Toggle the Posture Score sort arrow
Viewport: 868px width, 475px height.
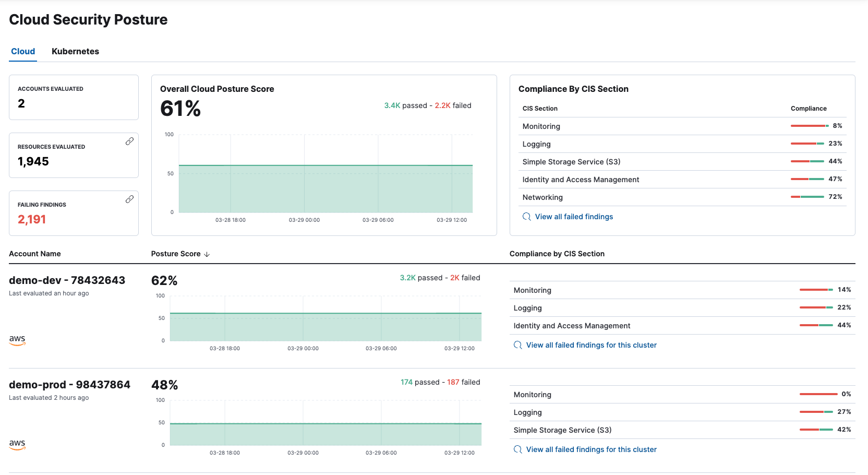click(207, 254)
